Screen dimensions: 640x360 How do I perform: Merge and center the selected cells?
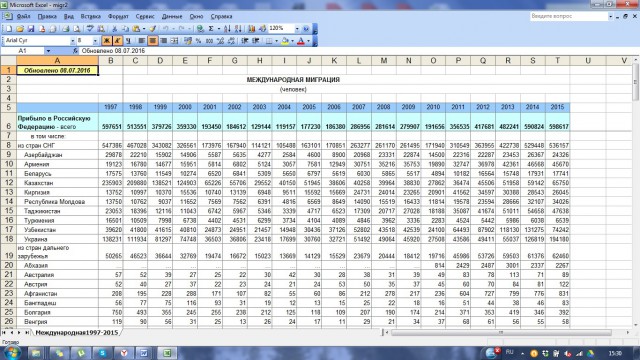[x=174, y=40]
